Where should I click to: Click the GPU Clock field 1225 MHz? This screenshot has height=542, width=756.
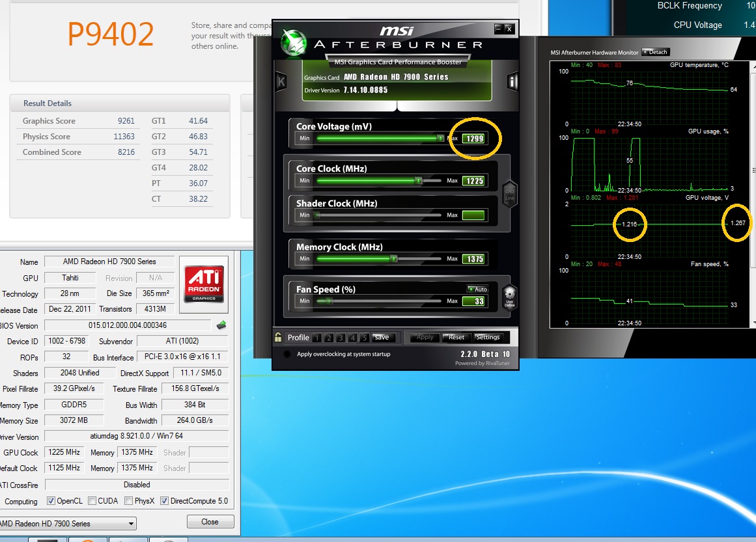tap(64, 452)
